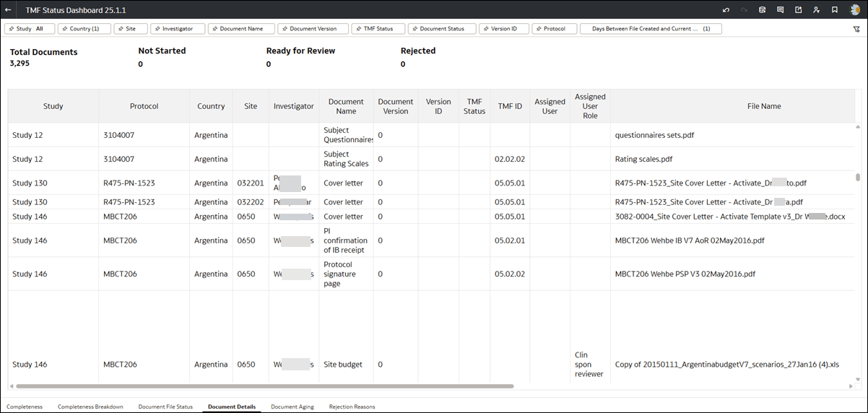Image resolution: width=868 pixels, height=413 pixels.
Task: Switch to the Document Aging tab
Action: [x=292, y=407]
